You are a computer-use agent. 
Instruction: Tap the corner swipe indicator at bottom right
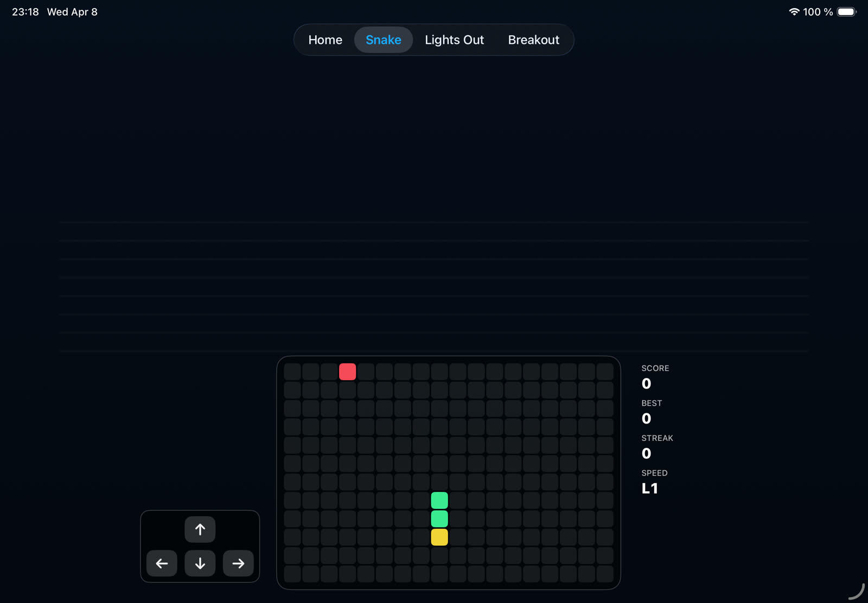[857, 592]
